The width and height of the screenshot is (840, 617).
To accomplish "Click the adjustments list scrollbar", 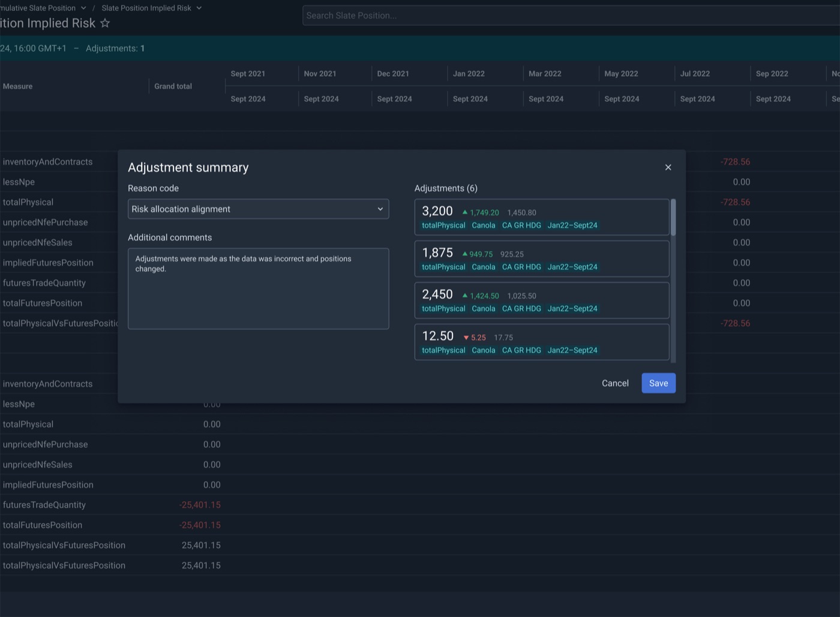I will pyautogui.click(x=673, y=218).
